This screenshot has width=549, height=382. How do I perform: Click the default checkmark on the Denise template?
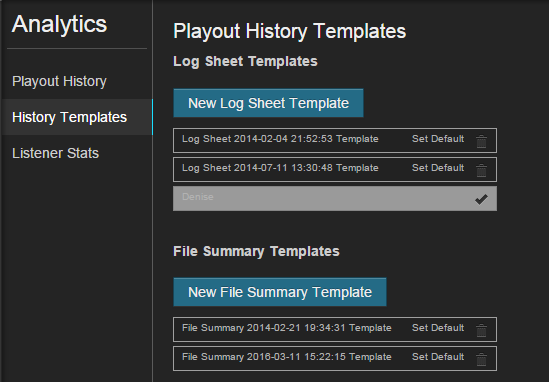(x=481, y=199)
